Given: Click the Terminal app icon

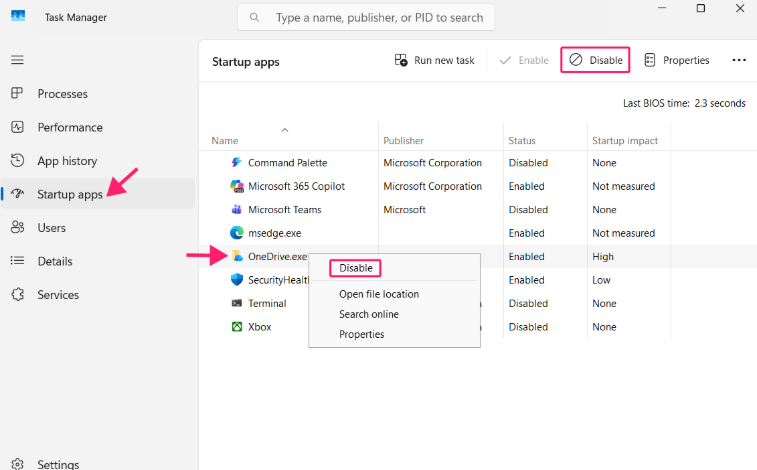Looking at the screenshot, I should click(237, 303).
